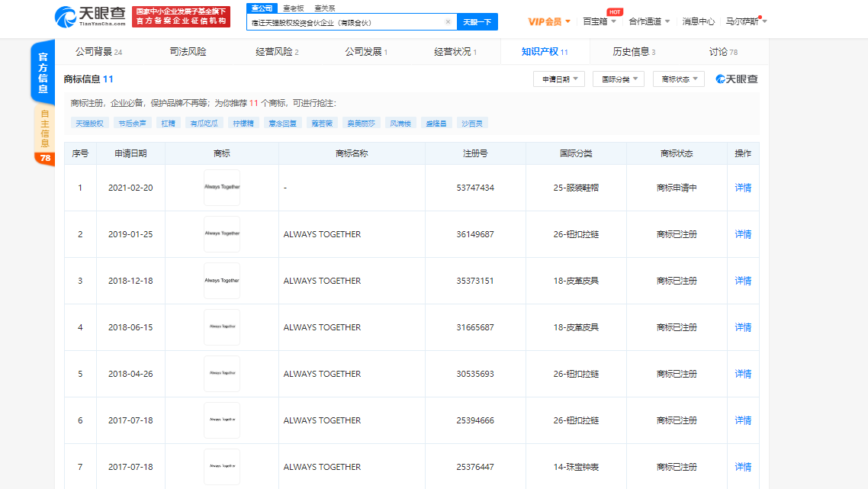
Task: Expand the 国际分类 filter
Action: (x=619, y=79)
